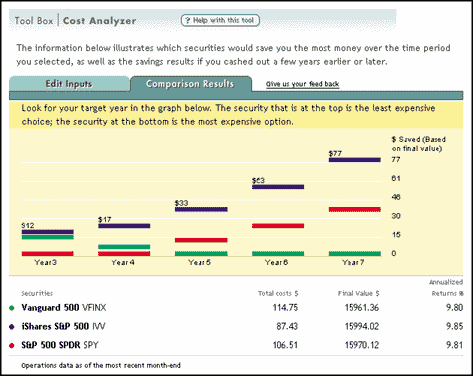This screenshot has height=376, width=473.
Task: Click total cost value 106.51
Action: click(x=285, y=345)
